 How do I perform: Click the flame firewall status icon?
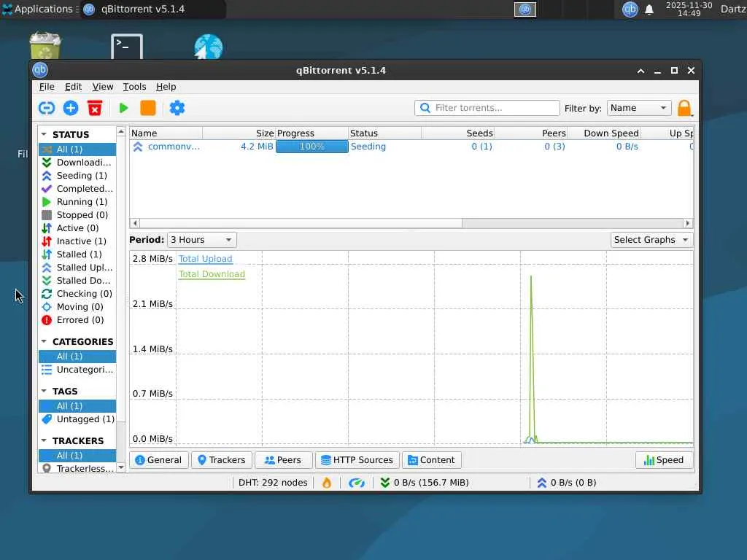(x=326, y=483)
